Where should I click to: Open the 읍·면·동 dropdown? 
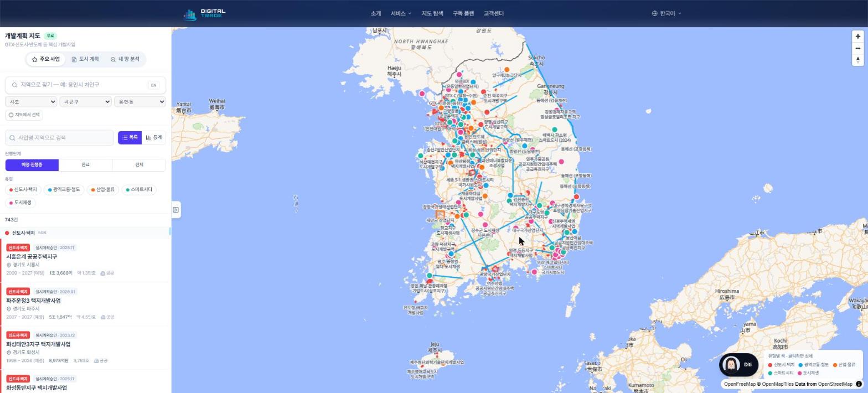[140, 101]
